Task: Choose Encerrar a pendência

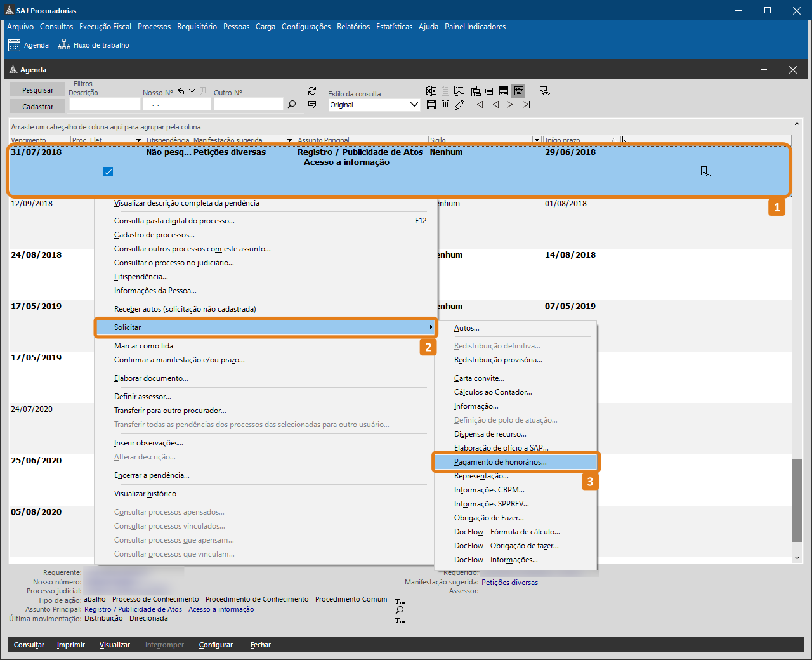Action: (152, 475)
